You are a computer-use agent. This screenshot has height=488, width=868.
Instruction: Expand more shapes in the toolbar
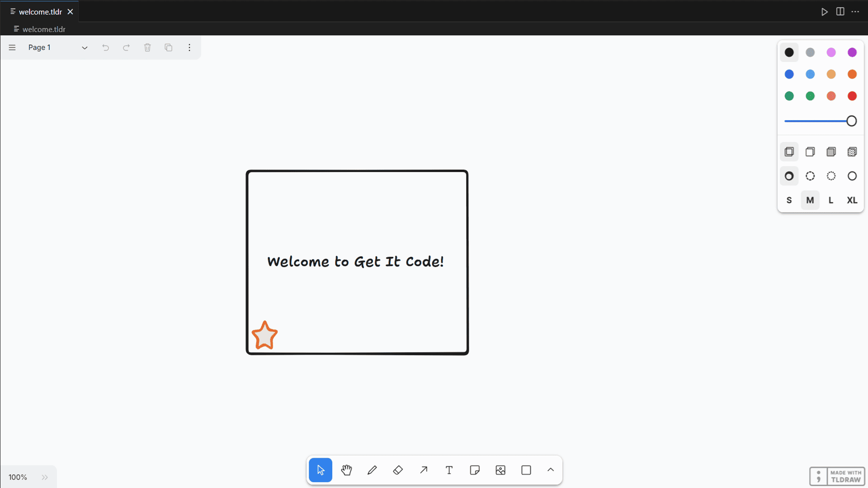551,470
